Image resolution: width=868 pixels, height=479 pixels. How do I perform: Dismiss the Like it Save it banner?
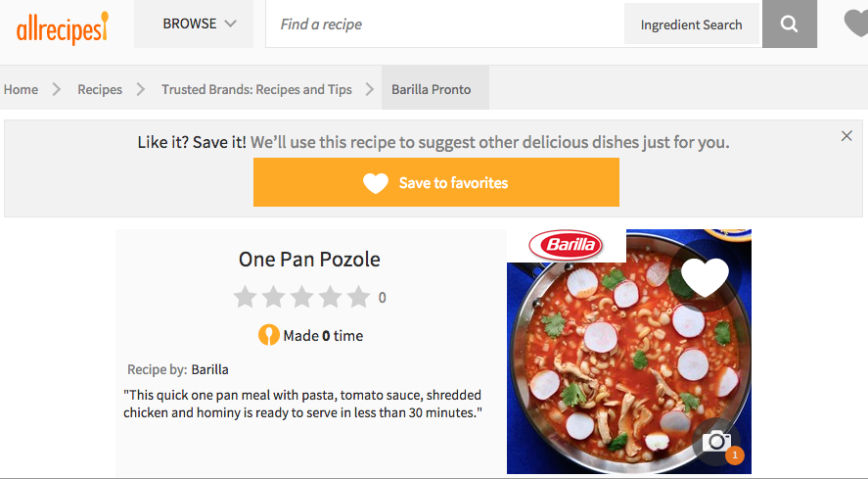pyautogui.click(x=846, y=136)
